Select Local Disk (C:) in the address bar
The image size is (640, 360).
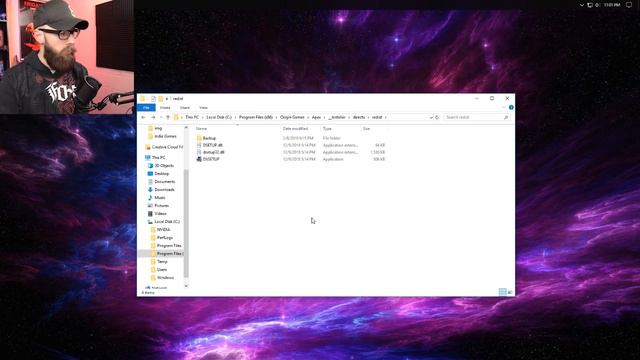point(219,117)
